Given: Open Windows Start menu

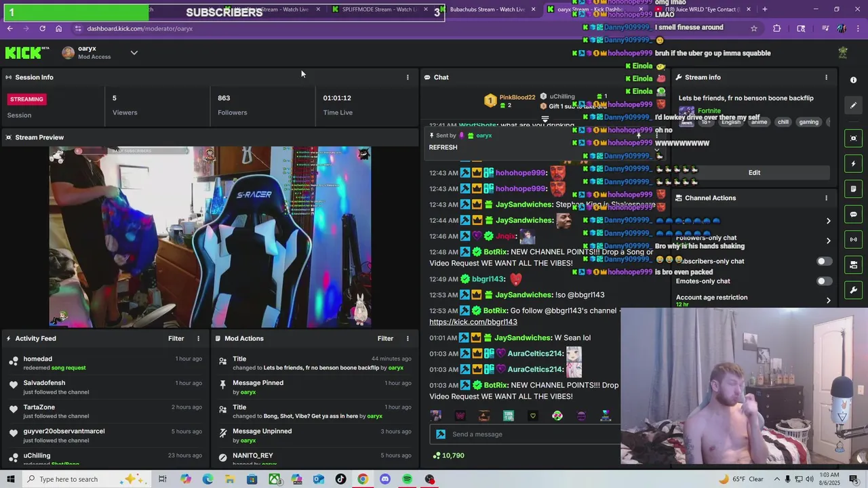Looking at the screenshot, I should (x=11, y=479).
